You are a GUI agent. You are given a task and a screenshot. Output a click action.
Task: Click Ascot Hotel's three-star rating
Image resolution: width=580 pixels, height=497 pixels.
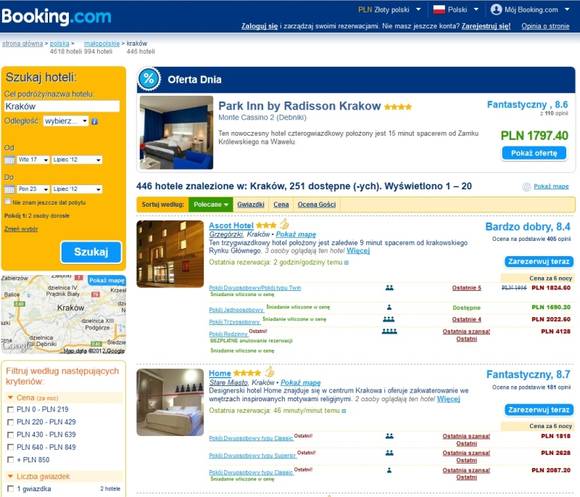[x=266, y=225]
